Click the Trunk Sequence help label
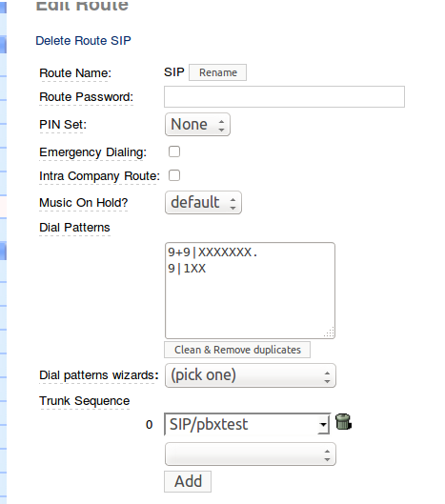 point(84,401)
